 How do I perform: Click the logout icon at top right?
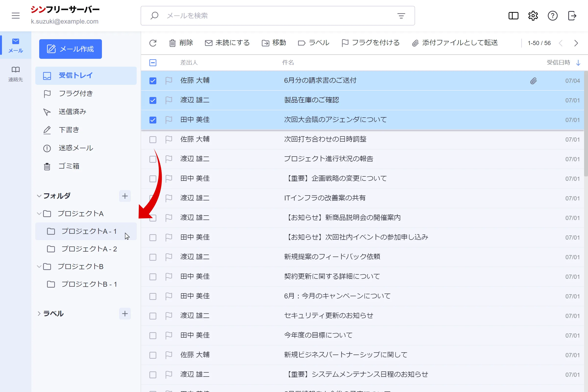click(572, 16)
